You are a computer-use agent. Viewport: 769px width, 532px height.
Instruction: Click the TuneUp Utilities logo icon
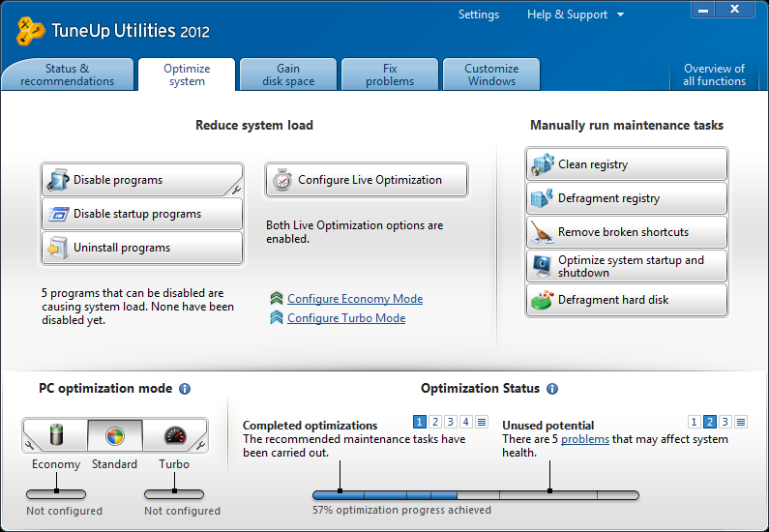tap(30, 30)
